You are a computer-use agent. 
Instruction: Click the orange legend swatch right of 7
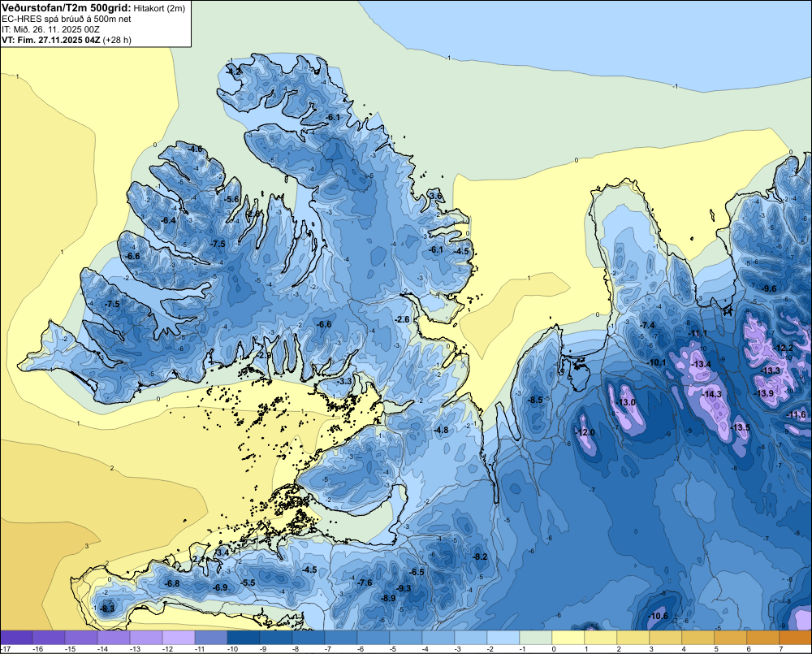click(796, 638)
